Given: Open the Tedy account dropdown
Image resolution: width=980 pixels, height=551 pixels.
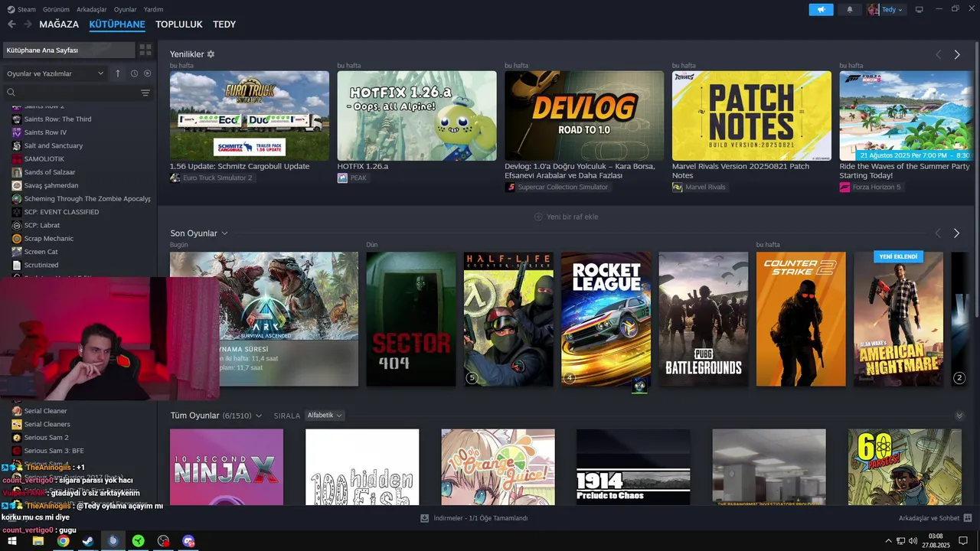Looking at the screenshot, I should 886,9.
